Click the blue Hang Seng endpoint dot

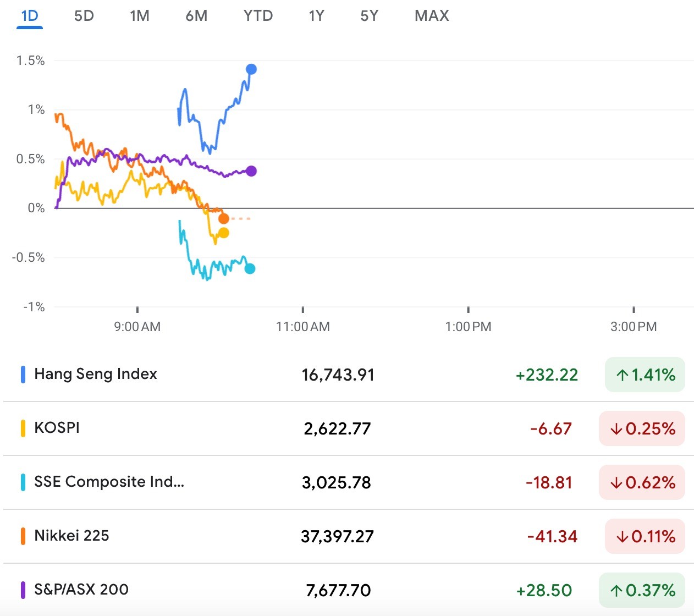(251, 69)
